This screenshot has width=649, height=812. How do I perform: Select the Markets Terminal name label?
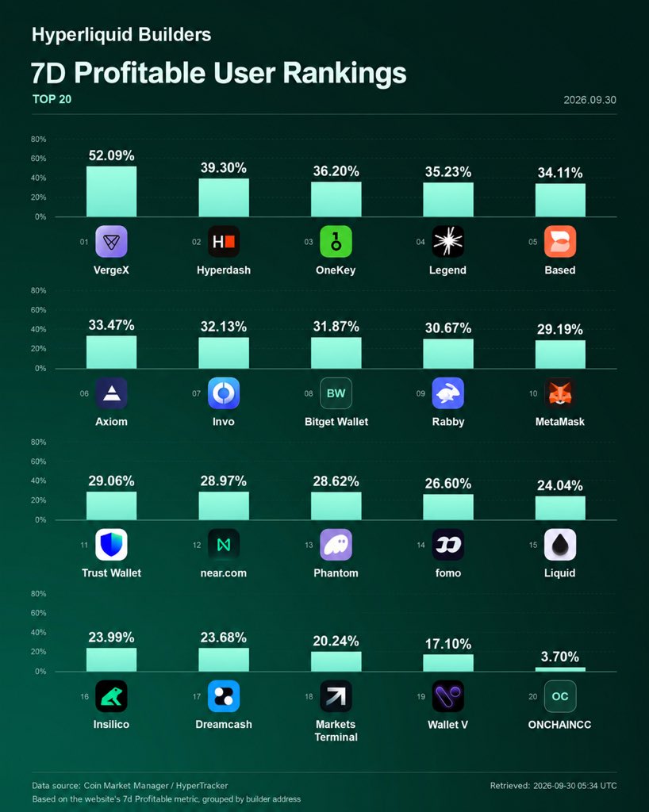coord(336,730)
